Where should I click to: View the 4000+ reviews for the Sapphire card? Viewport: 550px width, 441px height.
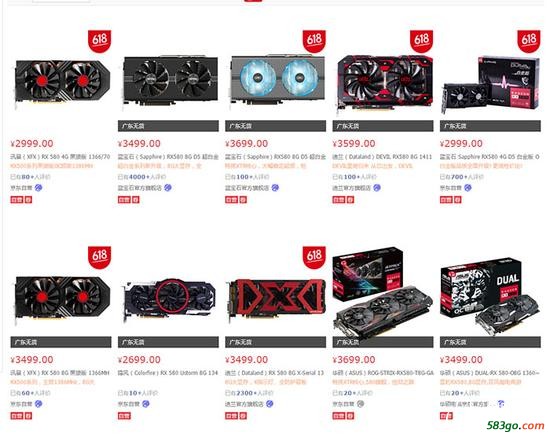click(142, 177)
